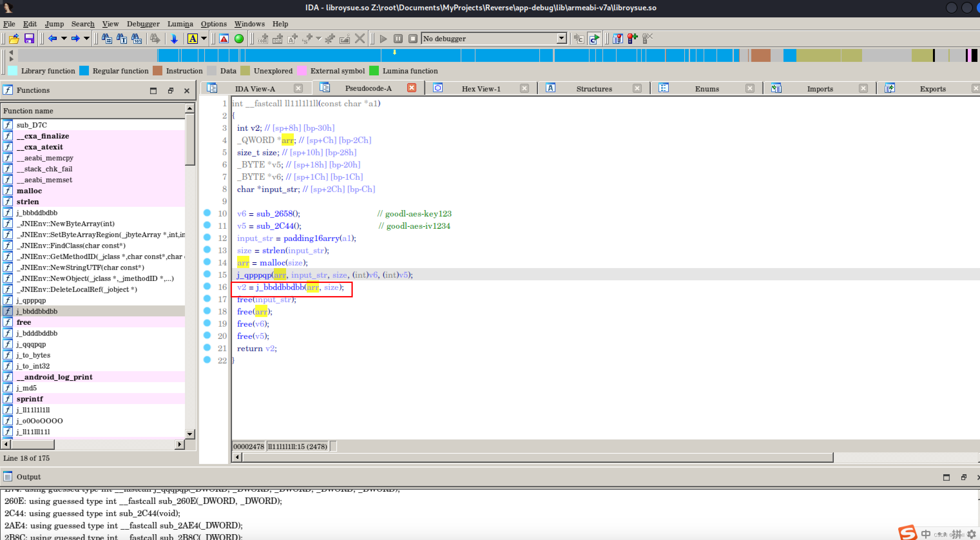Pause process with the pause button
Image resolution: width=980 pixels, height=540 pixels.
click(x=398, y=38)
